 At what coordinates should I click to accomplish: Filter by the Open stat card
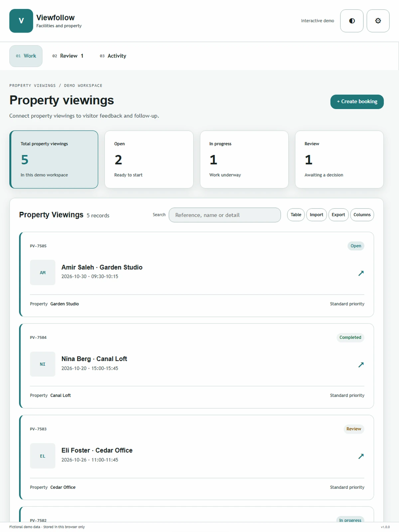pos(149,159)
